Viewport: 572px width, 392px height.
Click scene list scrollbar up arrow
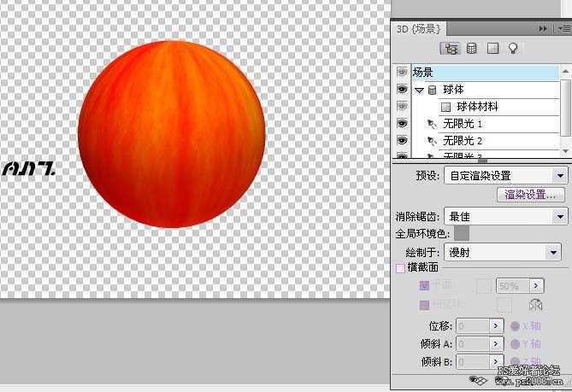[565, 72]
